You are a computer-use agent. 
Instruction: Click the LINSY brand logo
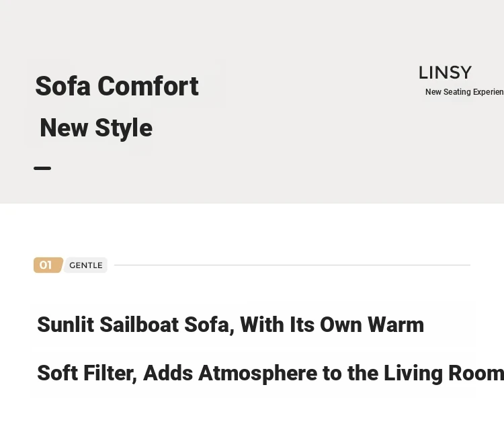(x=445, y=73)
